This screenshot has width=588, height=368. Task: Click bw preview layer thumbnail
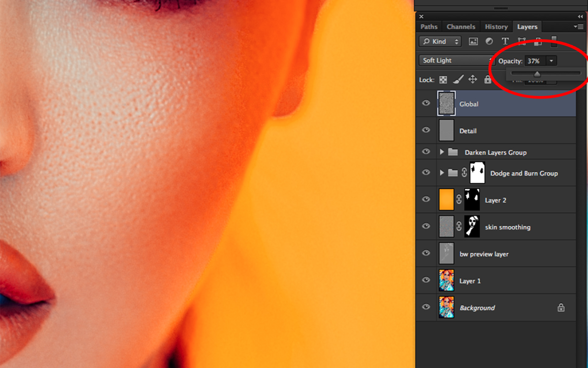(447, 253)
